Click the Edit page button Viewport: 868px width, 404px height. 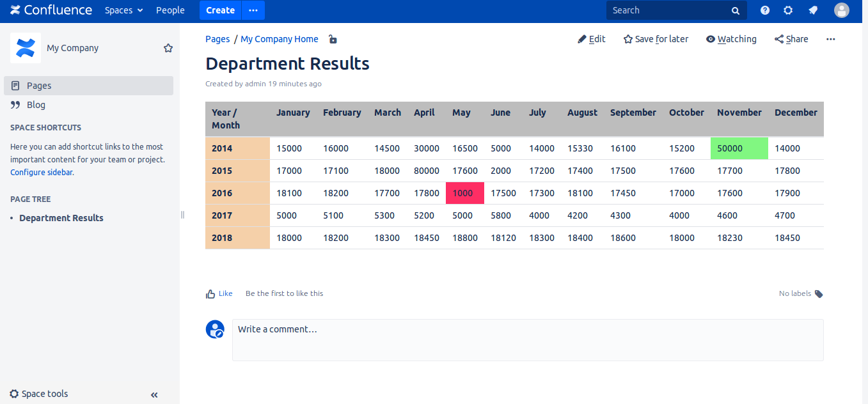[592, 39]
